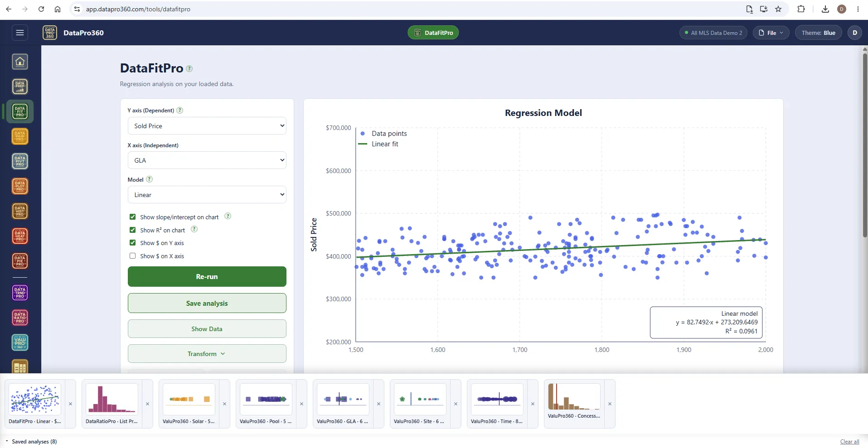Uncheck Show $ on Y axis
Viewport: 868px width, 448px height.
pos(133,243)
